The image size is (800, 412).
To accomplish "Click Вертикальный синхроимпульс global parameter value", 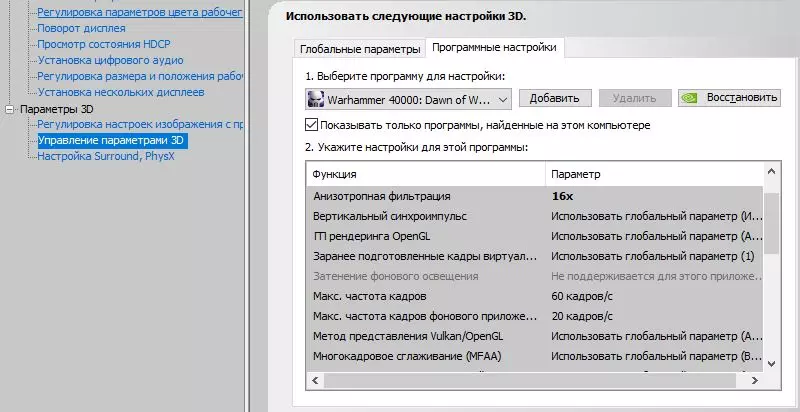I will (x=656, y=216).
